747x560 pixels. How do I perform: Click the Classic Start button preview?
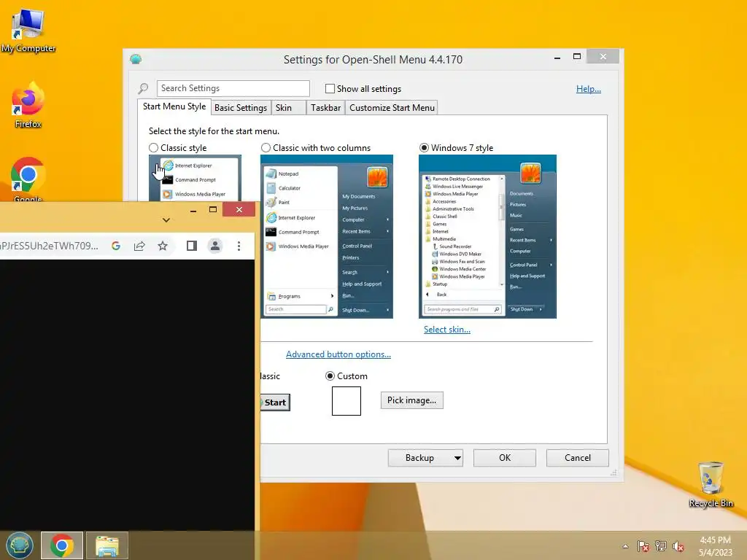tap(275, 402)
